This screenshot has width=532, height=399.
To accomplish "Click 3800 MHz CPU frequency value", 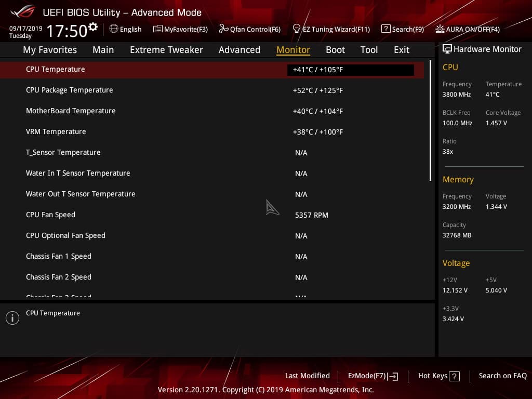I will tap(456, 95).
